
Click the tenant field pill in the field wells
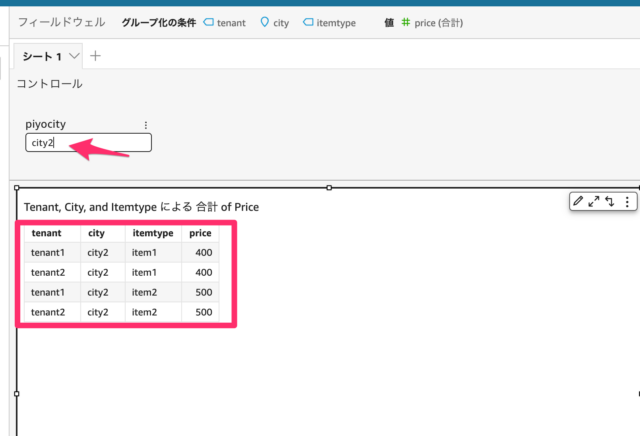(225, 23)
